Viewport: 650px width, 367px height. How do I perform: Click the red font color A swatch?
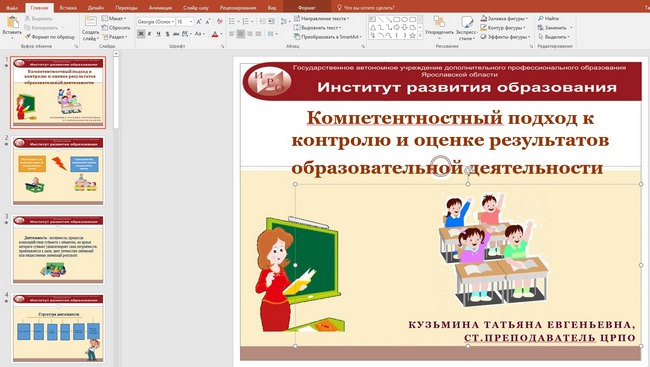215,34
